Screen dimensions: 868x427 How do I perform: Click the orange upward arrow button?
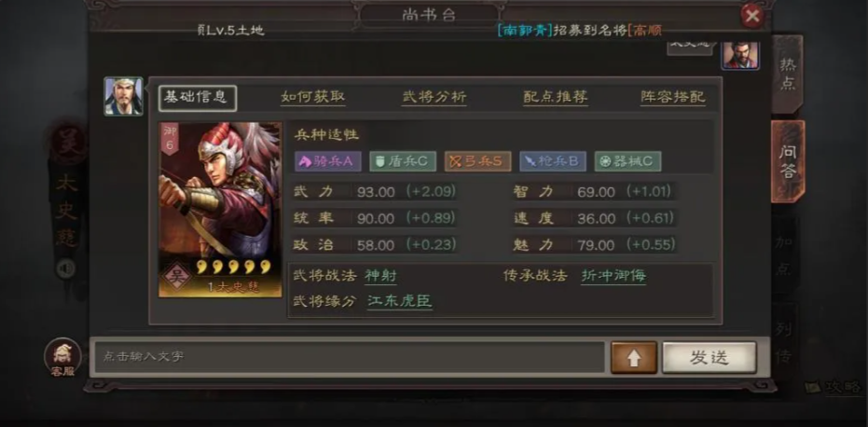click(x=634, y=357)
